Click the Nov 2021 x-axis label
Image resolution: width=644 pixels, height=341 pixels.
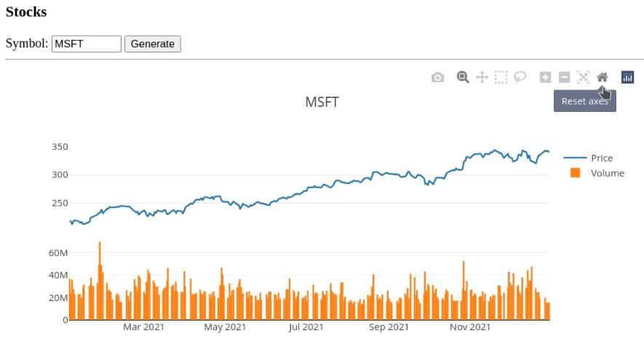click(x=469, y=327)
